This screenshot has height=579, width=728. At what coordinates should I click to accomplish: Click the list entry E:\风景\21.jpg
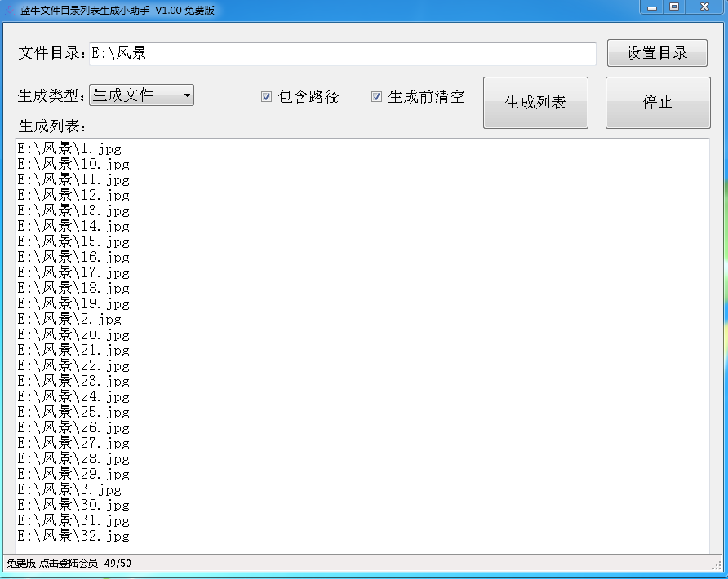(x=73, y=351)
